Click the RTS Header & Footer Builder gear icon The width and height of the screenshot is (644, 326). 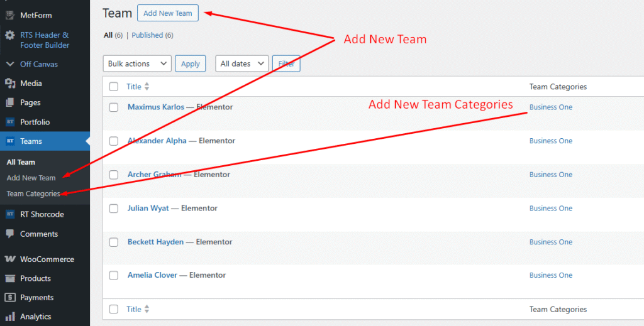(x=10, y=35)
